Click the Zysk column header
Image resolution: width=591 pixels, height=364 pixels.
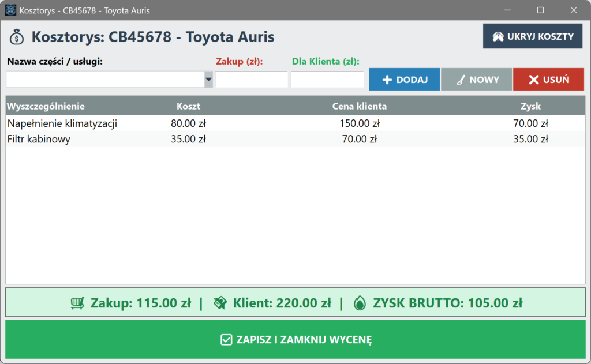(x=530, y=106)
